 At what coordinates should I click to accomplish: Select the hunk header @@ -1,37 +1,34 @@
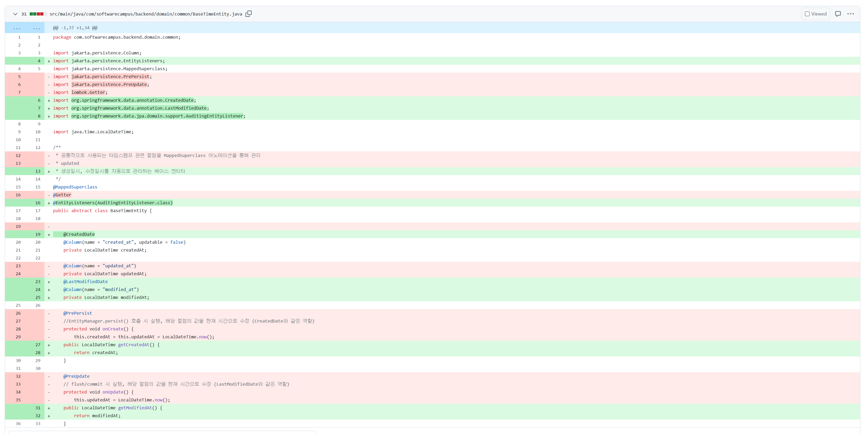point(75,28)
